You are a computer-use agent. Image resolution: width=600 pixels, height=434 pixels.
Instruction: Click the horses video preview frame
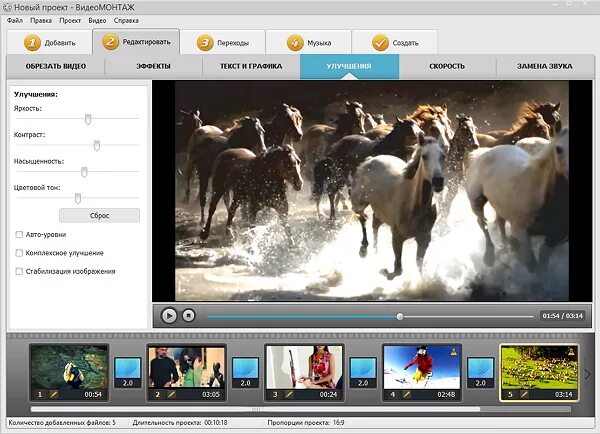click(372, 191)
